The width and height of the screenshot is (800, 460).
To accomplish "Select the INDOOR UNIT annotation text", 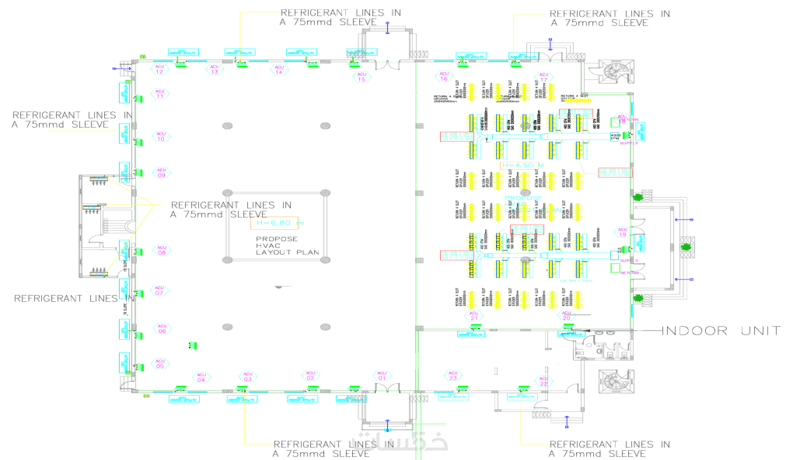I will pos(721,330).
